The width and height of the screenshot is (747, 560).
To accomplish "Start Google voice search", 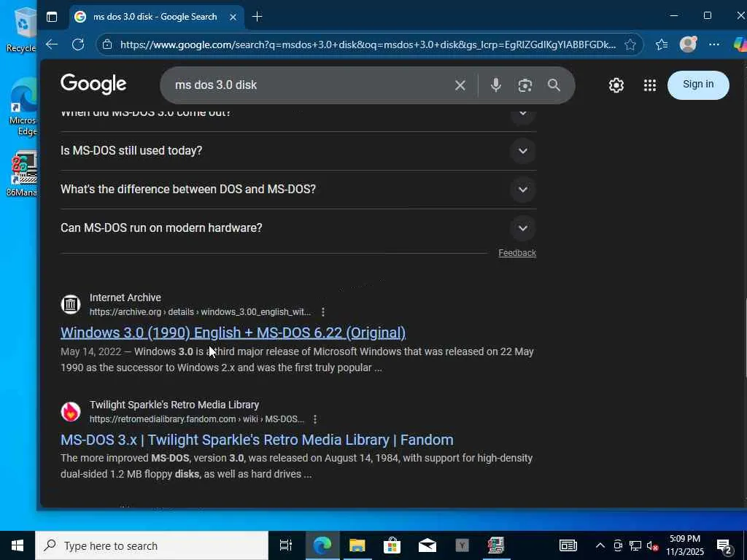I will pos(495,85).
